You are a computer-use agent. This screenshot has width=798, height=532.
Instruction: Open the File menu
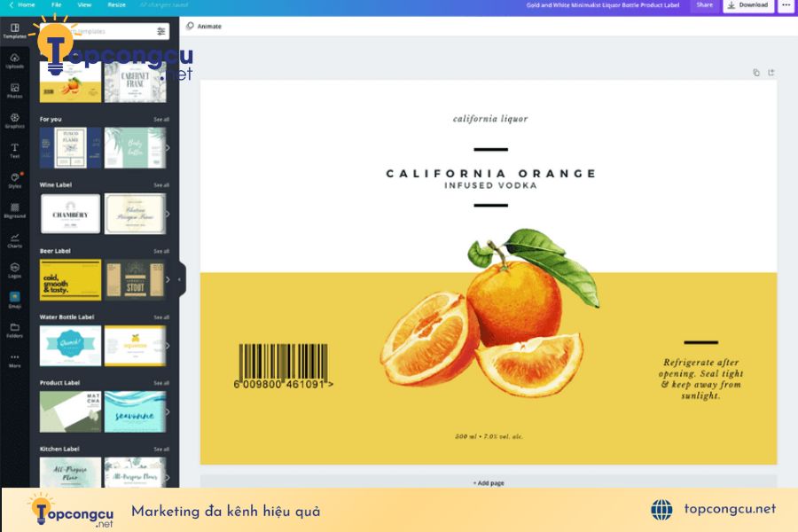[x=57, y=4]
